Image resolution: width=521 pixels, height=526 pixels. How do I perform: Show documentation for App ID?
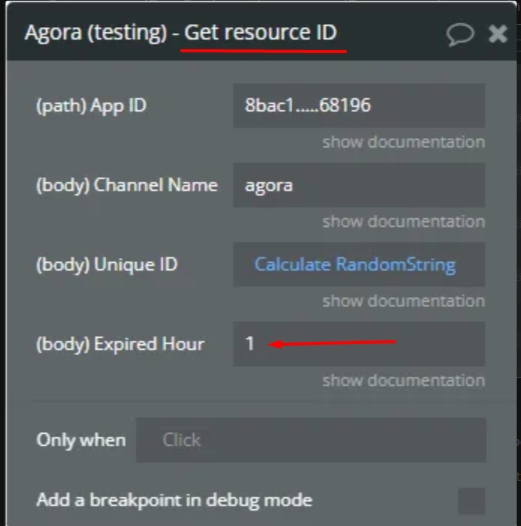pyautogui.click(x=404, y=142)
